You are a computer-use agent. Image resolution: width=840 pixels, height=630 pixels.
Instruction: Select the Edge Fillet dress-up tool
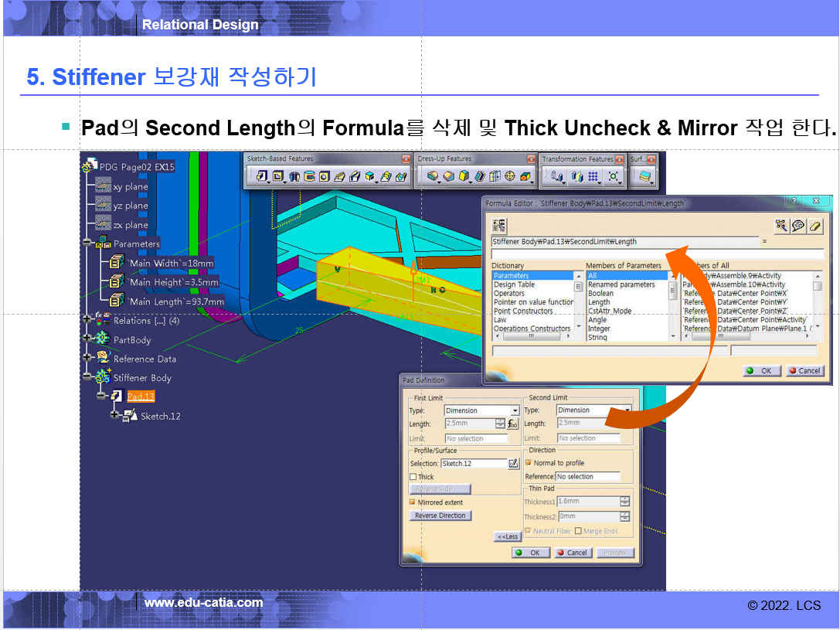[x=432, y=176]
